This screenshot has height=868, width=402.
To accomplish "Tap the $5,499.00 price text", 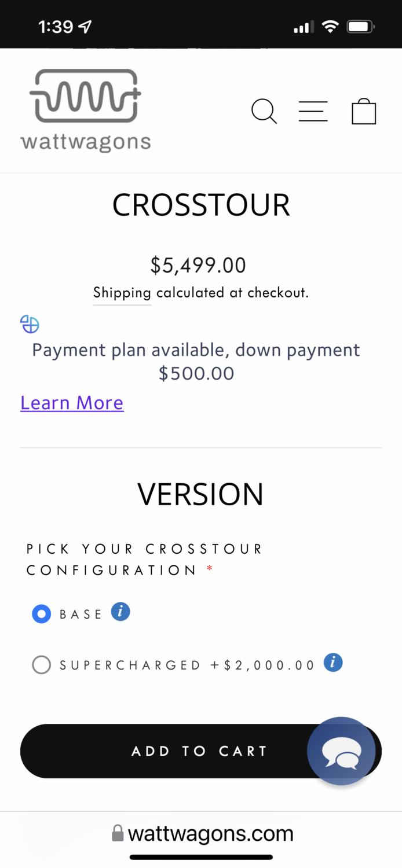I will 198,265.
